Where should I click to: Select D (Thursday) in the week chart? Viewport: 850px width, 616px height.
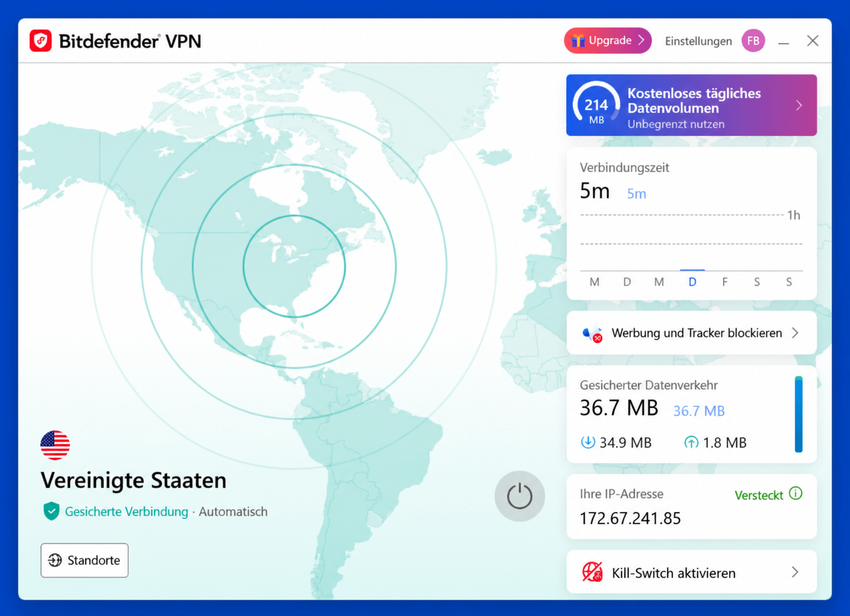(692, 282)
